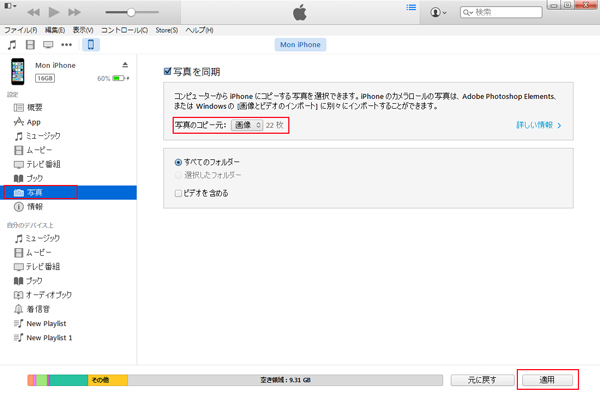
Task: Click the 60% battery indicator
Action: click(113, 78)
